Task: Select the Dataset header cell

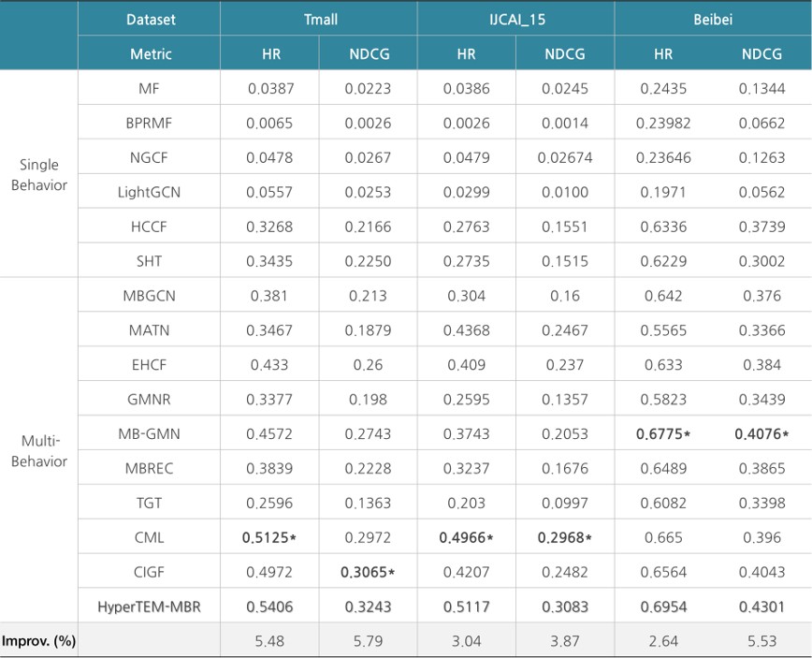Action: click(x=151, y=19)
